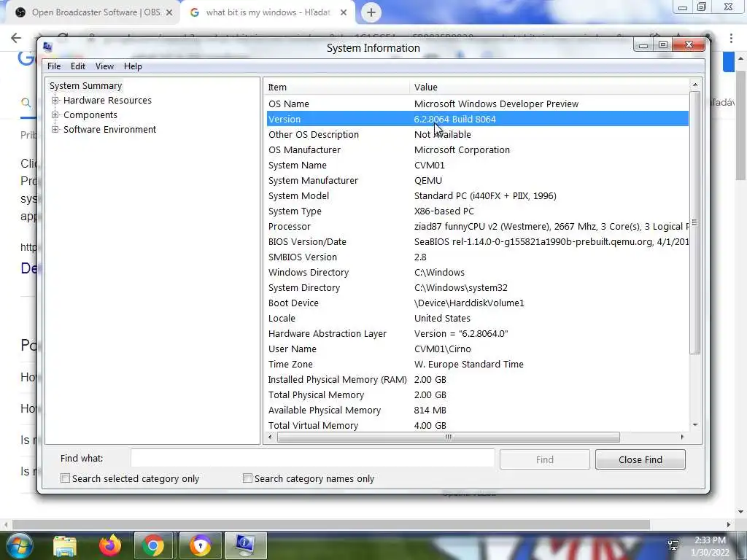Open the Edit menu
The image size is (747, 560).
click(x=77, y=66)
